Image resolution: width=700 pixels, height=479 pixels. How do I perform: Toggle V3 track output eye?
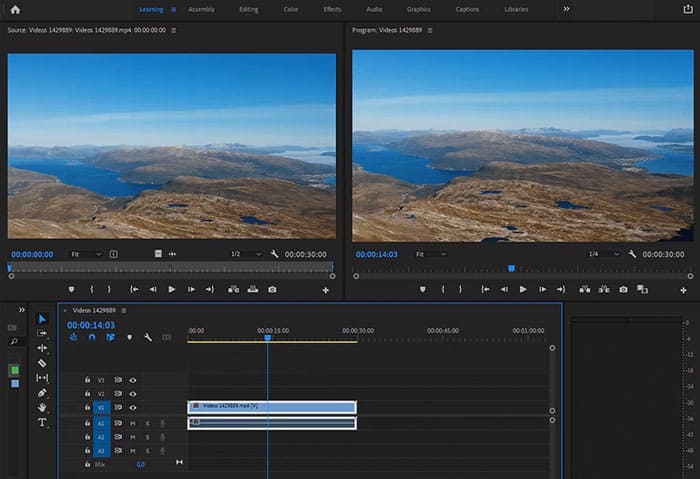click(133, 380)
